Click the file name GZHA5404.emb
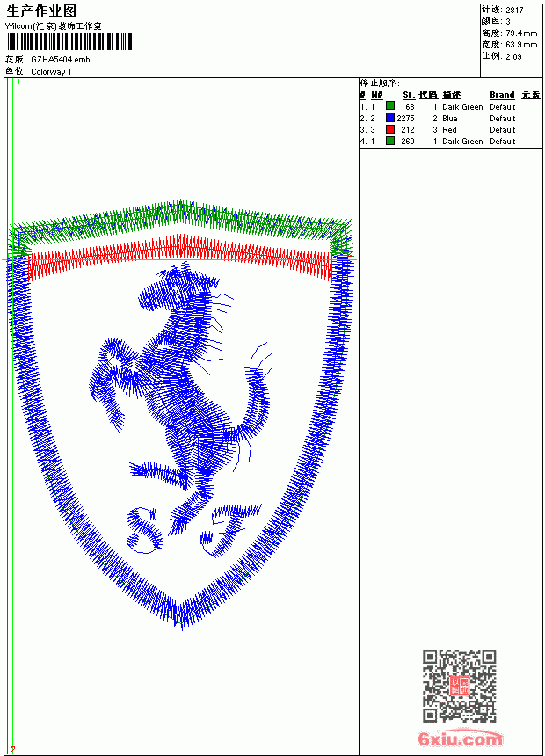This screenshot has width=545, height=756. (61, 60)
